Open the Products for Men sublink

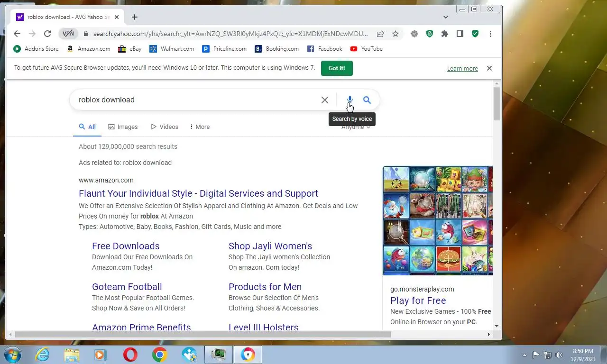[x=265, y=287]
